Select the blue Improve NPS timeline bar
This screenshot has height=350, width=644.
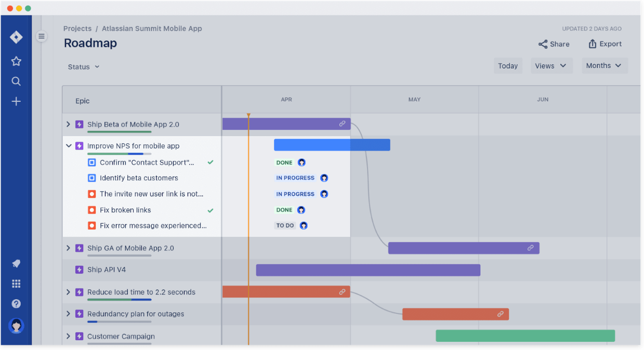tap(332, 145)
